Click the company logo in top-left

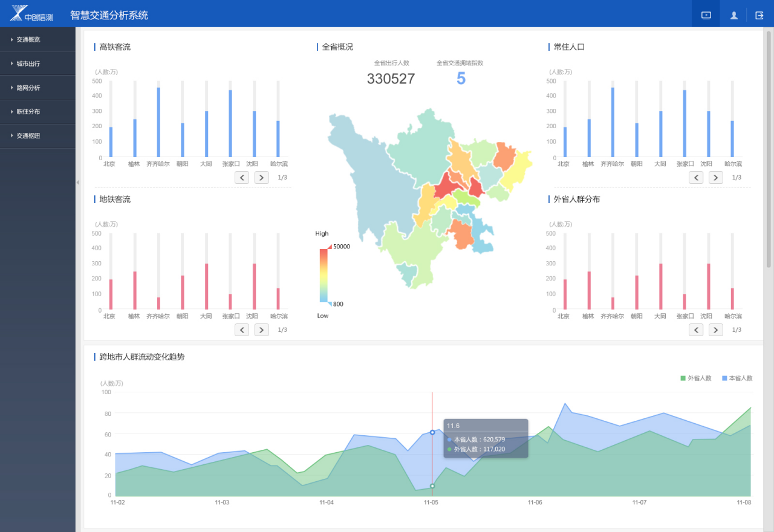[31, 13]
